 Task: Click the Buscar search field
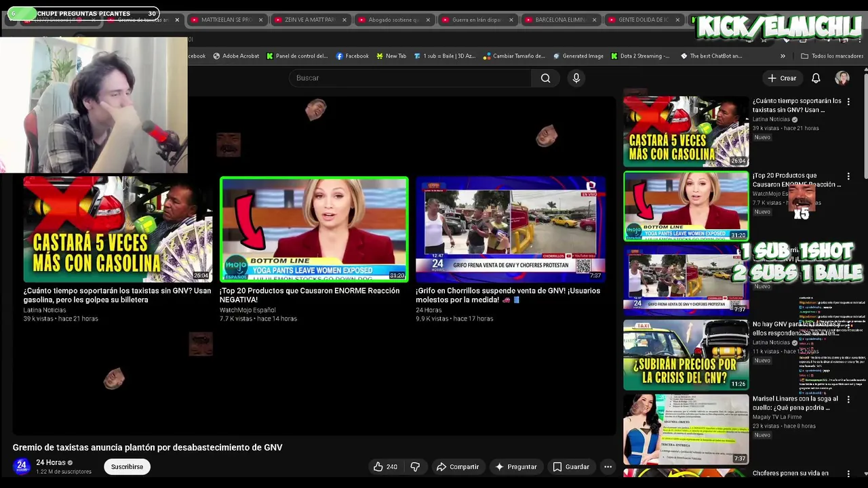click(410, 78)
